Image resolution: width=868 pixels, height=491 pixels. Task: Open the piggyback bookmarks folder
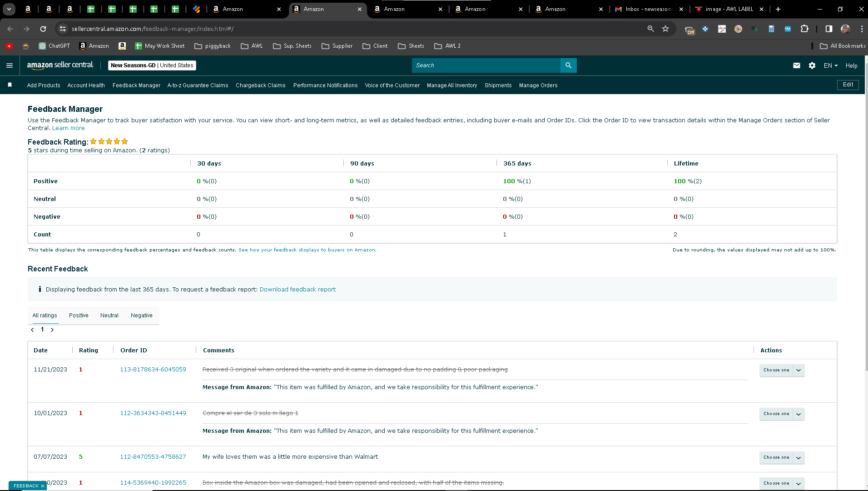pos(213,46)
